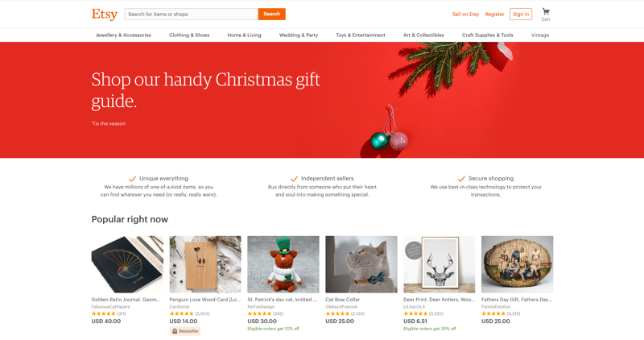Click the orange Search button
The height and width of the screenshot is (340, 644).
[272, 14]
